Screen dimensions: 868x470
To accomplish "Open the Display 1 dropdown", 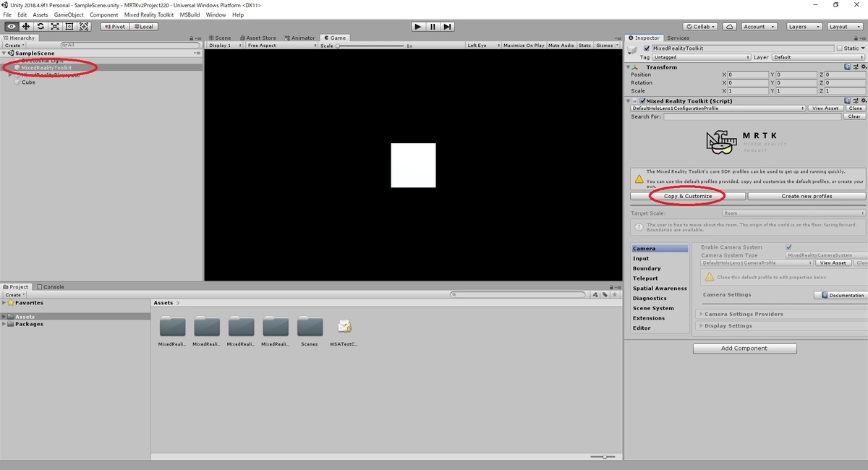I will [x=225, y=46].
